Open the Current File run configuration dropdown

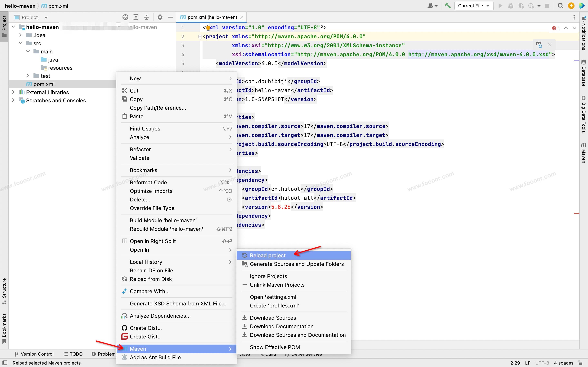click(x=473, y=6)
